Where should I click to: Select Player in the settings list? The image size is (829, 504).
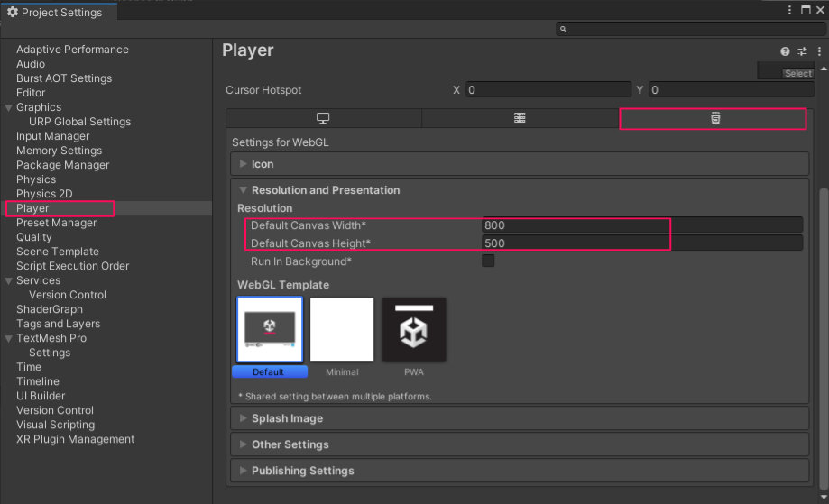[x=32, y=208]
